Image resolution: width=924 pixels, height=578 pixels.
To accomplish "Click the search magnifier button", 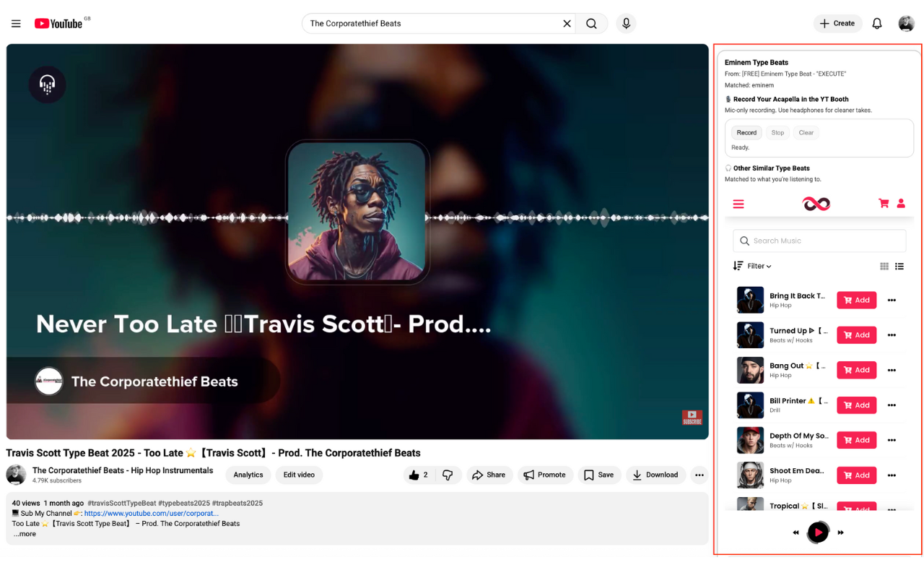I will click(591, 24).
